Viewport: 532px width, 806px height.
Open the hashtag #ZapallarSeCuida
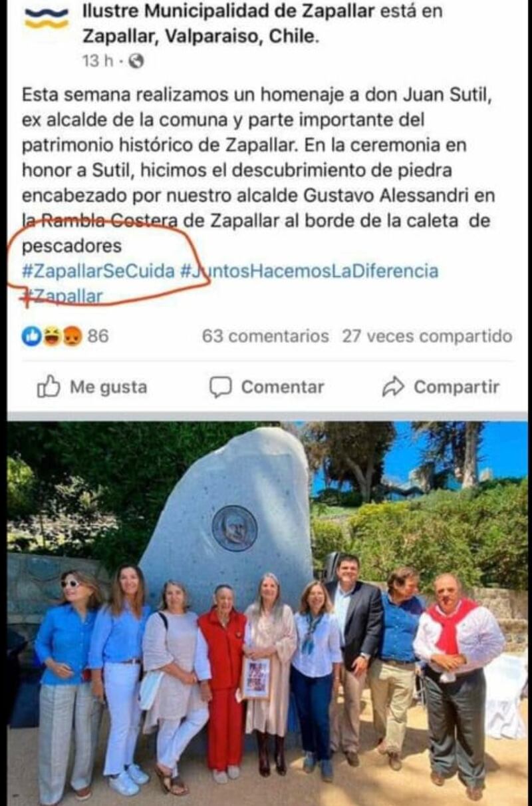coord(98,271)
